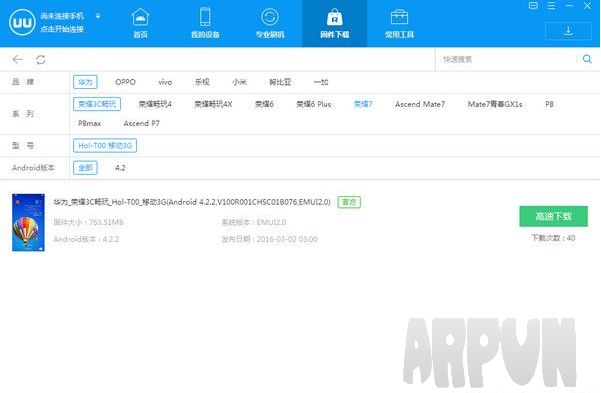Click the Android版本: 4.2.2 text
The image size is (601, 393).
86,239
